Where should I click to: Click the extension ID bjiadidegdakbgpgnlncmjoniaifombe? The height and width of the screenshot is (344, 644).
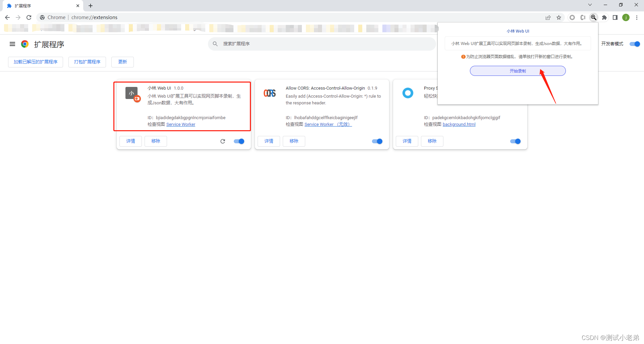(191, 118)
